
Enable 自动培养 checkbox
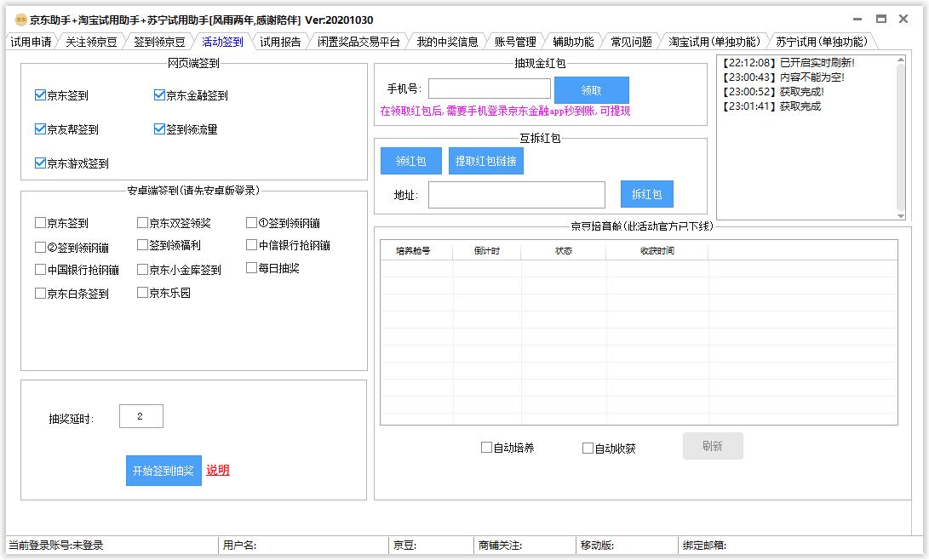pos(486,448)
